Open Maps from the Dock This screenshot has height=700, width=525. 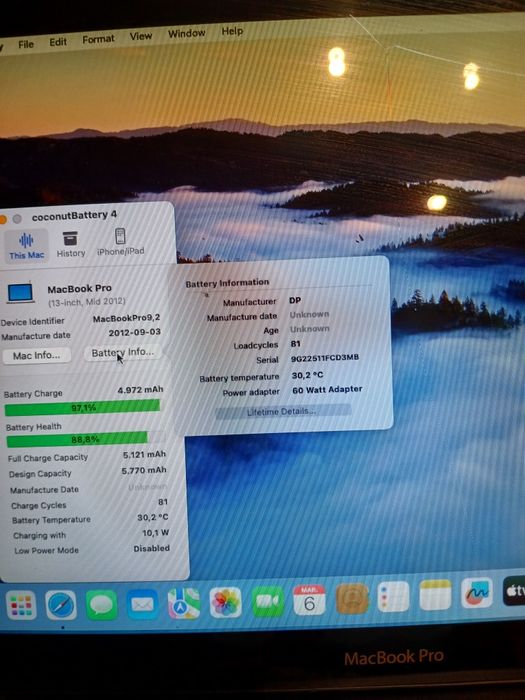(184, 604)
